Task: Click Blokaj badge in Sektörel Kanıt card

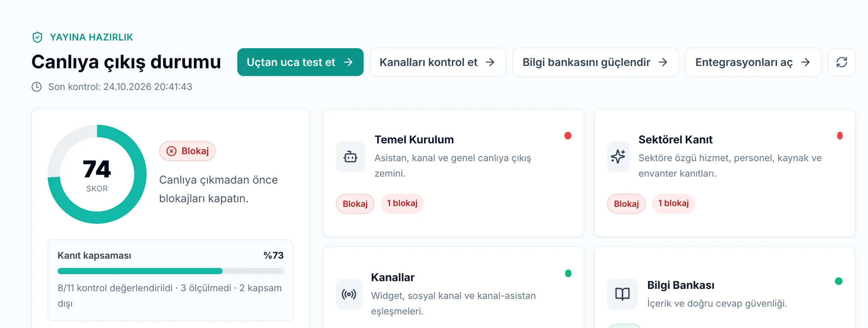Action: (626, 204)
